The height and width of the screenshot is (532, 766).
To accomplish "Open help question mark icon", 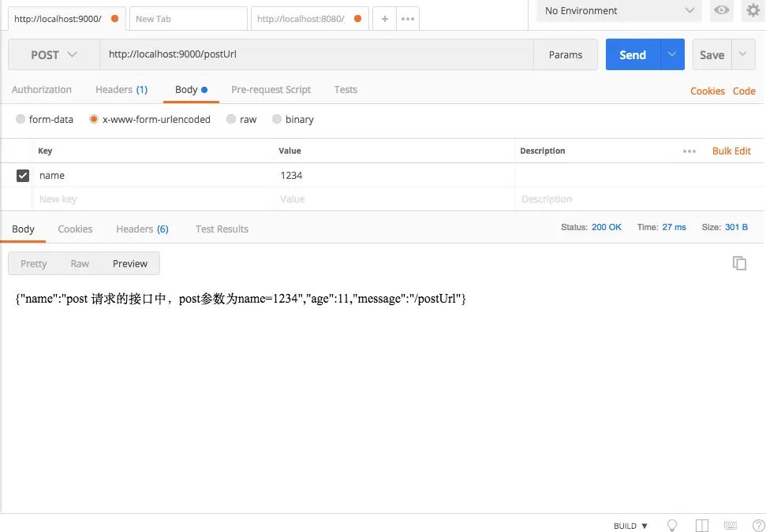I will point(759,525).
